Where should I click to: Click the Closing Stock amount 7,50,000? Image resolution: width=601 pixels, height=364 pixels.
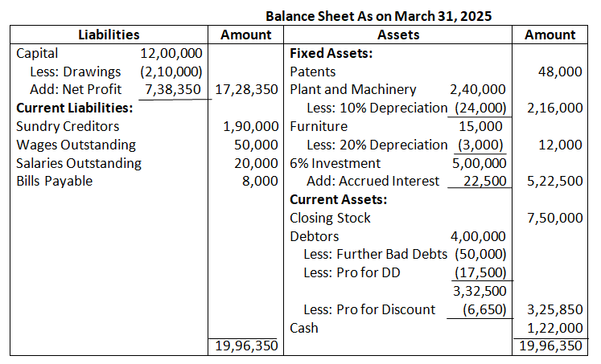tap(554, 218)
